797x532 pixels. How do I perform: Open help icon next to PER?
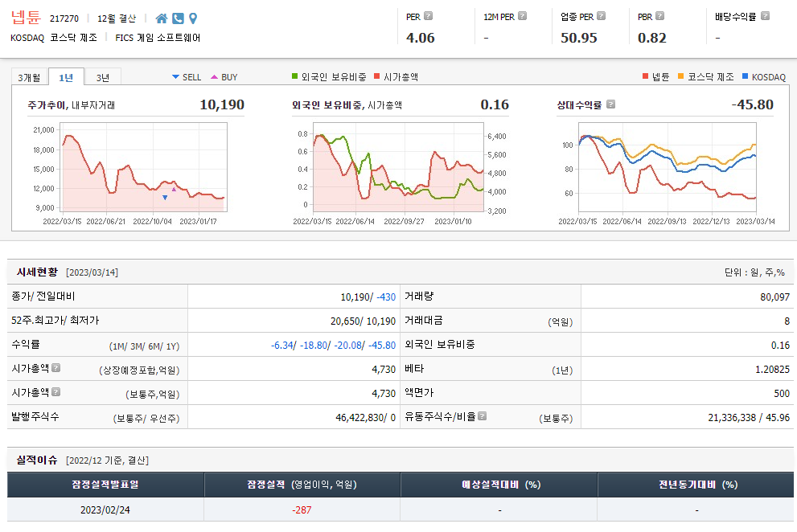coord(429,16)
